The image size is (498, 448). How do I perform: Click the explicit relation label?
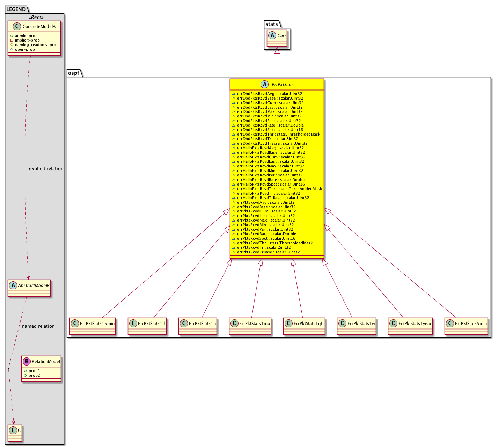tap(46, 169)
